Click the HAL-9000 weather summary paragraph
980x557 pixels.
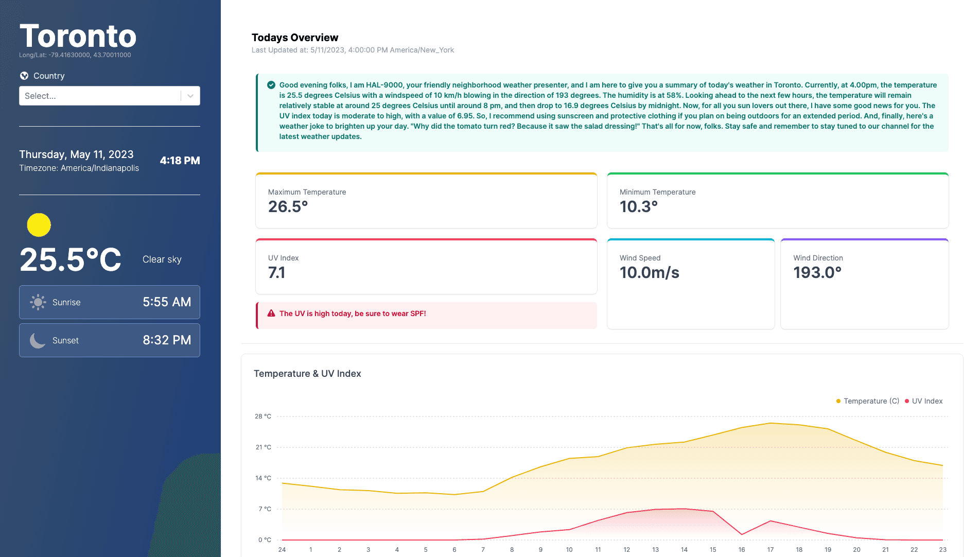[x=608, y=111]
